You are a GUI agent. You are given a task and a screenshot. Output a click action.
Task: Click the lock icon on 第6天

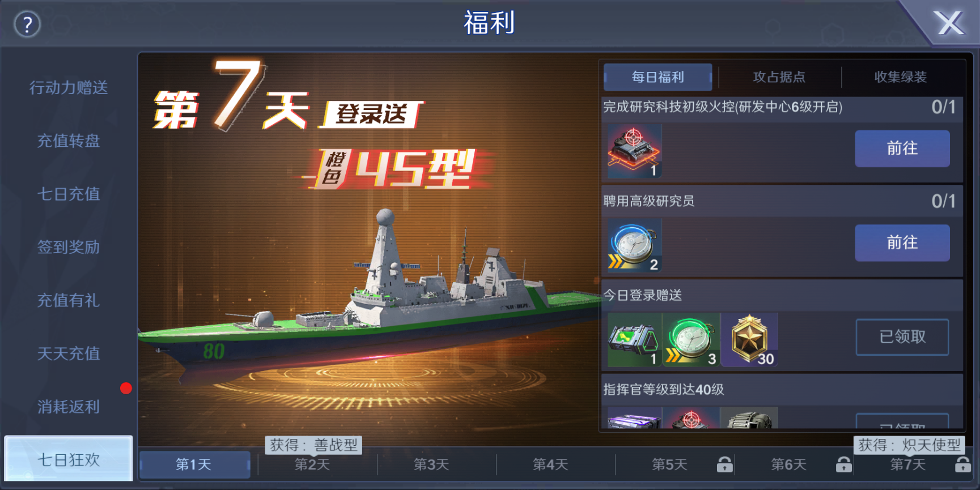pos(843,465)
